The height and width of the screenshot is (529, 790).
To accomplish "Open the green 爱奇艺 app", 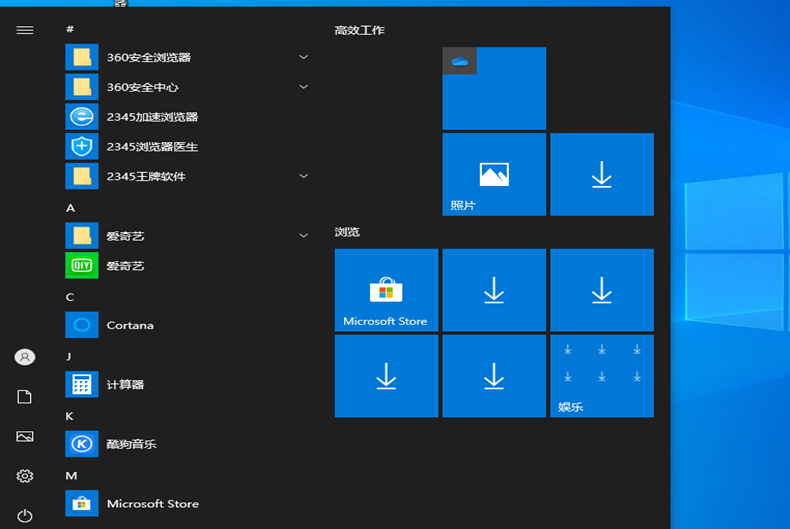I will point(125,266).
